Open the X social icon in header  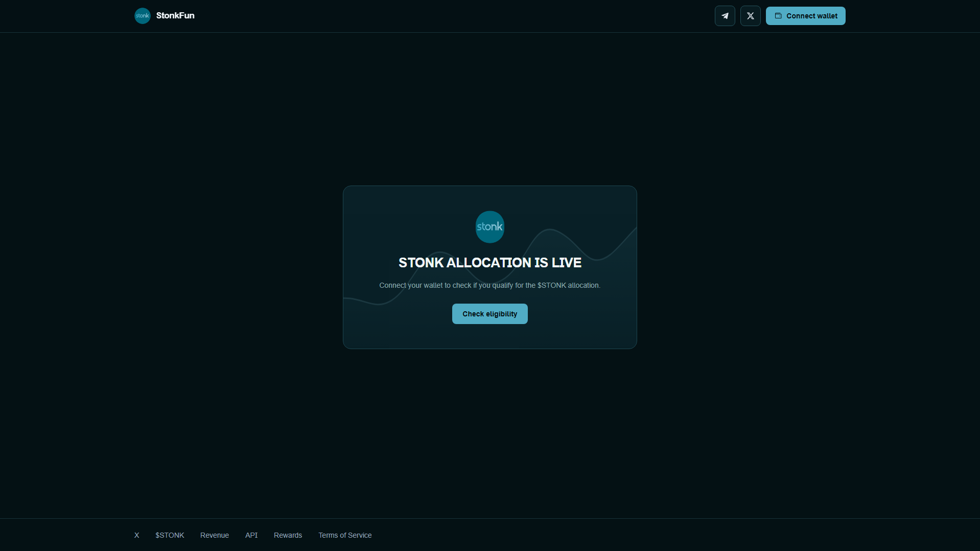coord(750,16)
